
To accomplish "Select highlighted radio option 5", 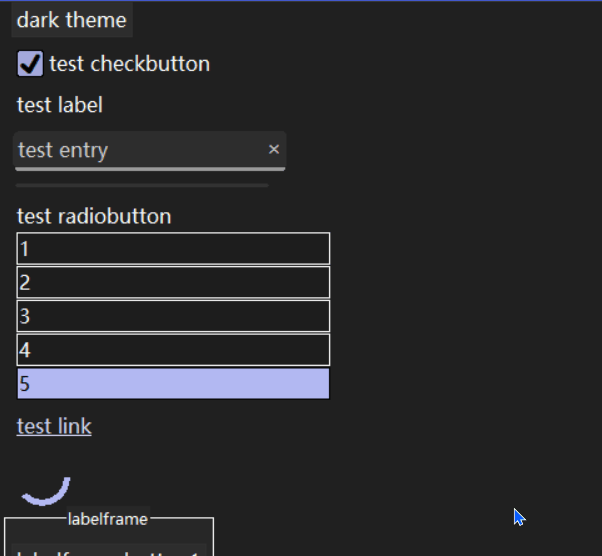I will [173, 384].
